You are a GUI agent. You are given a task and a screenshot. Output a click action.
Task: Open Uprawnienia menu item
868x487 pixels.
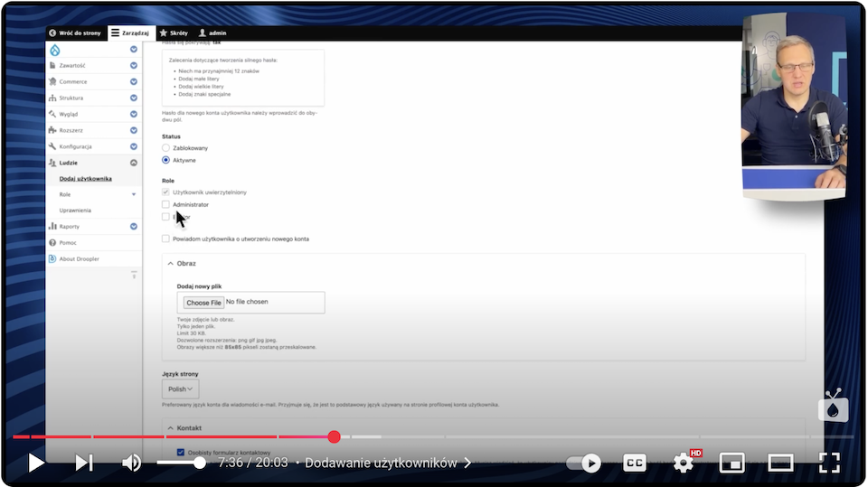pos(75,211)
